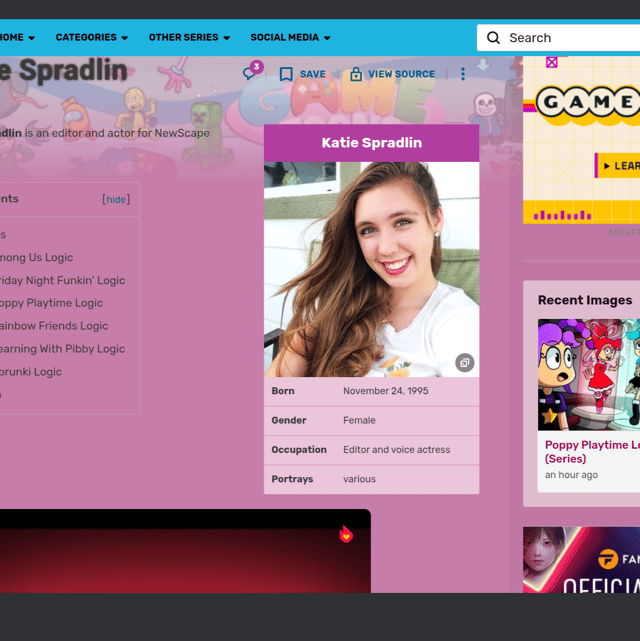Open the Poppy Playtime Logic (Series) link
Screen dimensions: 640x641
[x=592, y=452]
